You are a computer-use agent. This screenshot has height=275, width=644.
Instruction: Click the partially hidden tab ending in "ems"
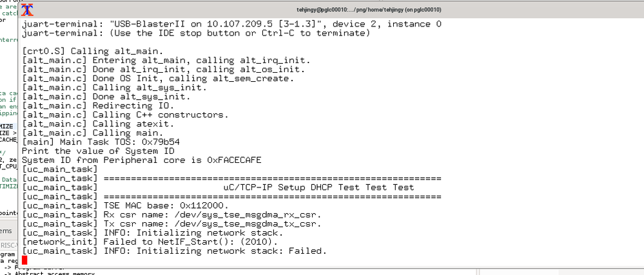click(x=6, y=231)
